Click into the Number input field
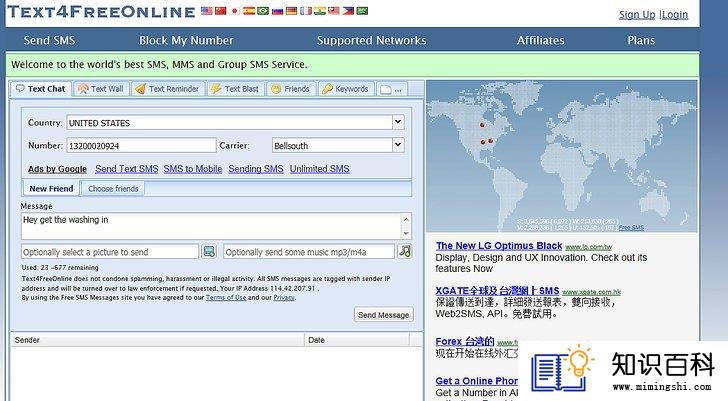Viewport: 728px width, 401px height. pos(141,145)
